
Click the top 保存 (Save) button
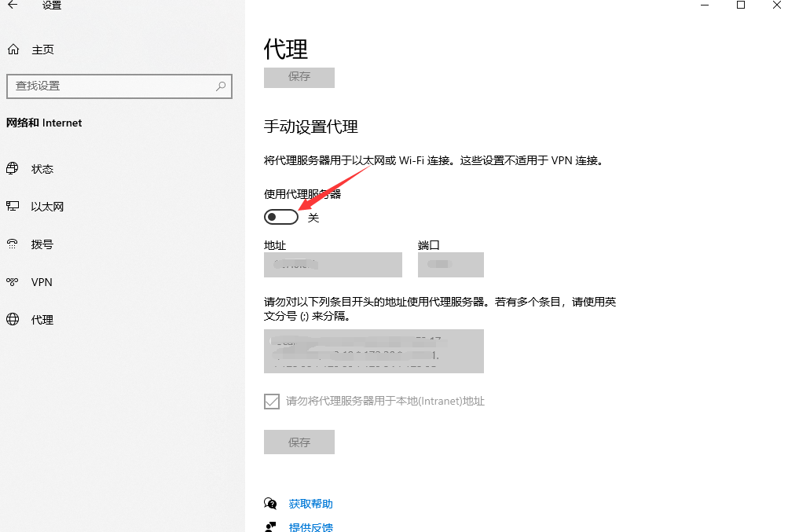(x=299, y=77)
